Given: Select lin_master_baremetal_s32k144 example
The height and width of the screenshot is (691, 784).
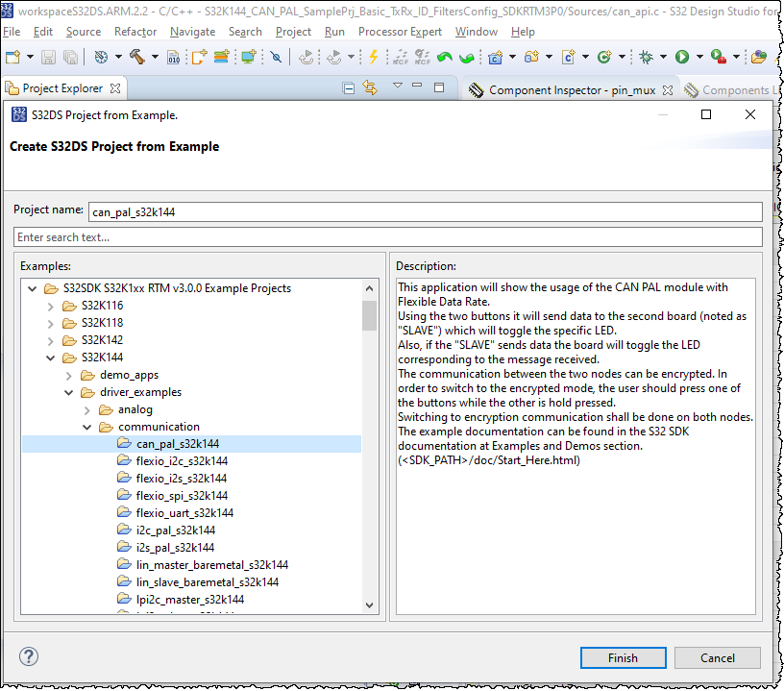Looking at the screenshot, I should 212,565.
